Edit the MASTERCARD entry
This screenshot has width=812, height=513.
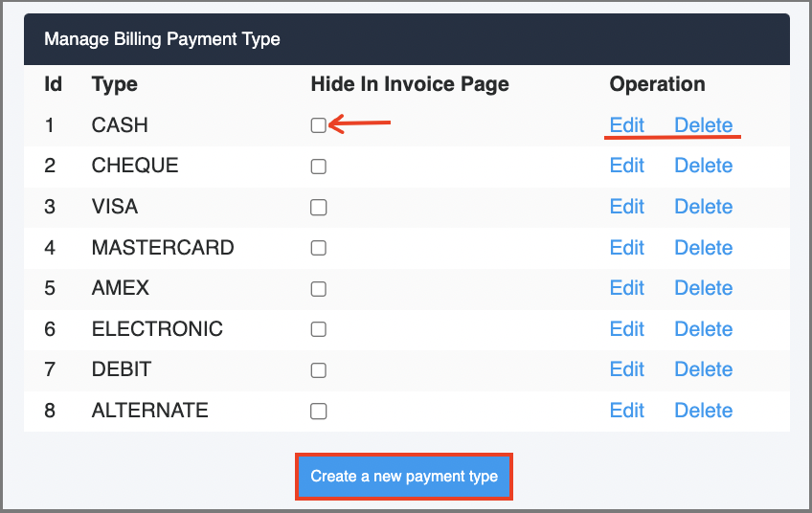point(626,248)
